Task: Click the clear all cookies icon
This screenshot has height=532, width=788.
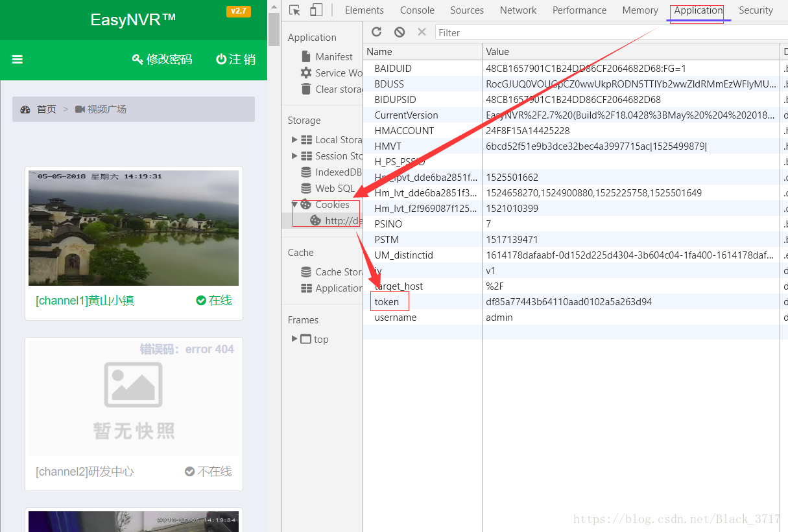Action: [400, 32]
